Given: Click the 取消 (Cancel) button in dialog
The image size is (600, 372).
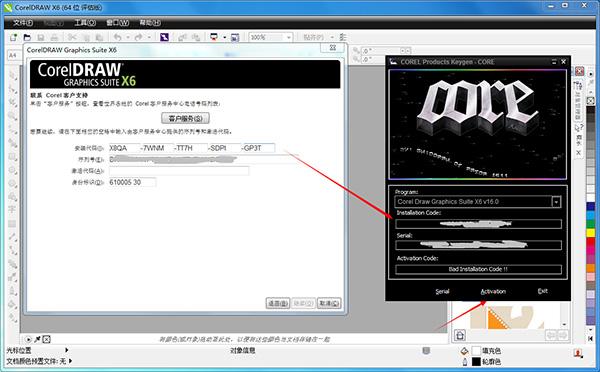Looking at the screenshot, I should tap(329, 303).
